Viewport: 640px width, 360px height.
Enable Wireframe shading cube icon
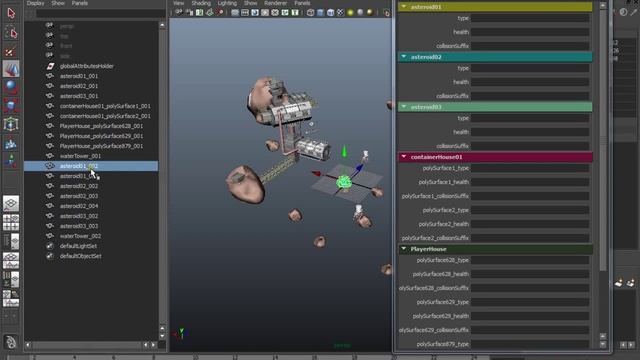(x=311, y=13)
